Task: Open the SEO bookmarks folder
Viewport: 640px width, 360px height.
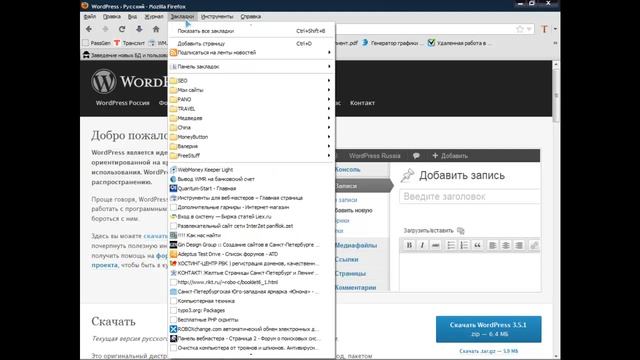Action: click(250, 80)
